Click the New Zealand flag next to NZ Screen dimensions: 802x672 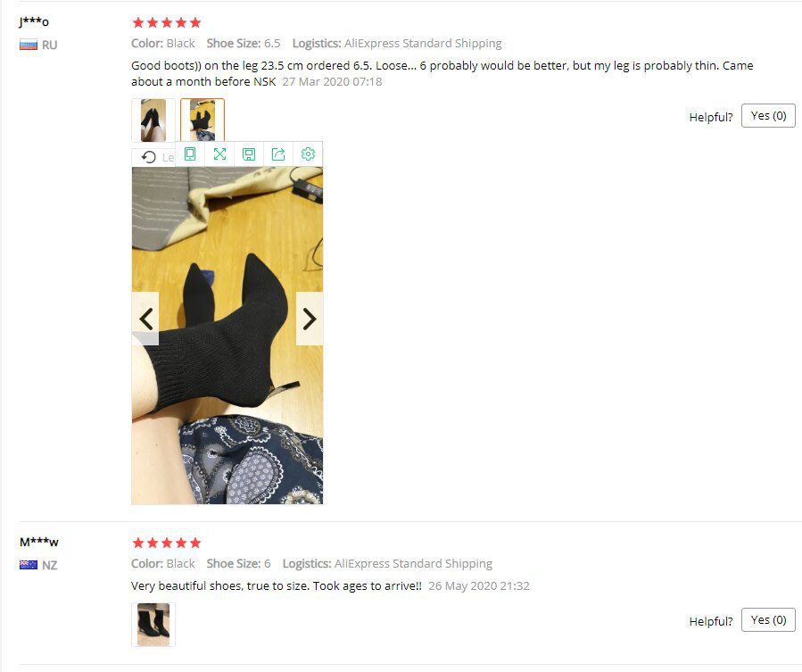29,565
